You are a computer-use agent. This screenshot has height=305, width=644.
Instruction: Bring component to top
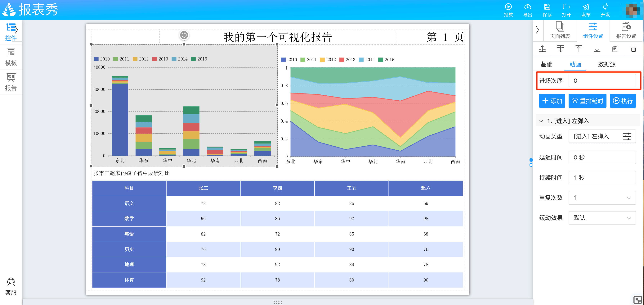579,49
